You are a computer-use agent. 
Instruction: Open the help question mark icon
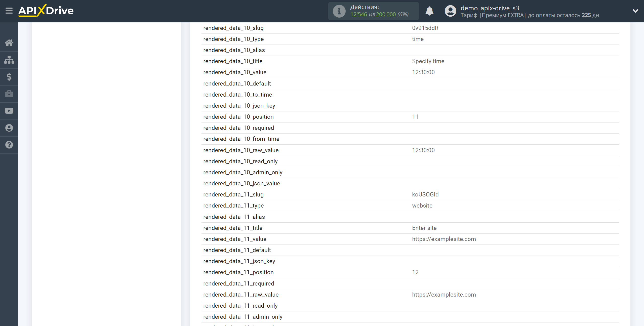(x=9, y=145)
